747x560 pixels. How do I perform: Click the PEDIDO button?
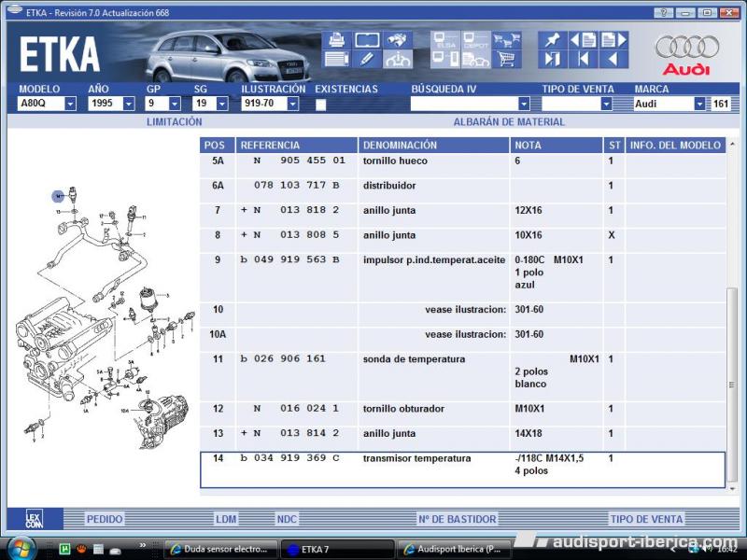coord(105,519)
